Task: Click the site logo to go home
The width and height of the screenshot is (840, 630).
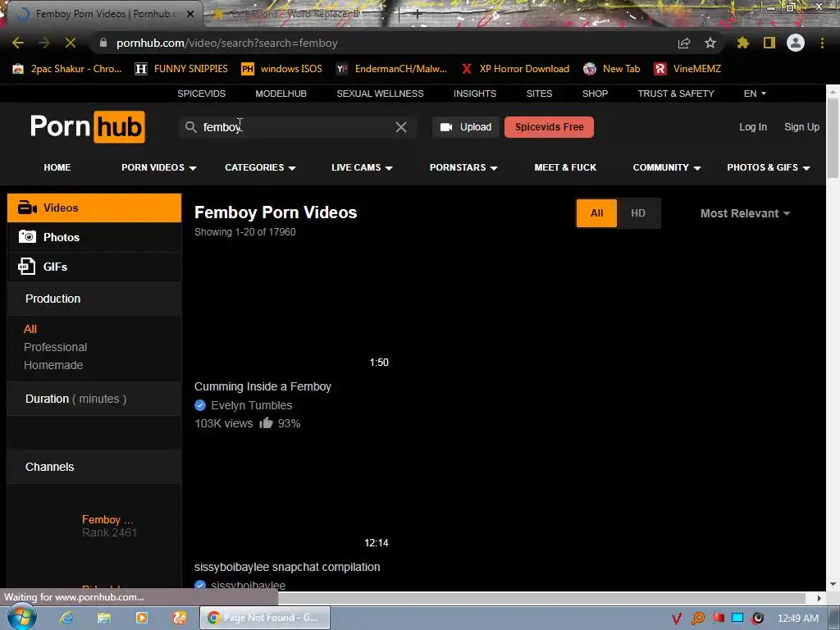Action: pyautogui.click(x=87, y=127)
